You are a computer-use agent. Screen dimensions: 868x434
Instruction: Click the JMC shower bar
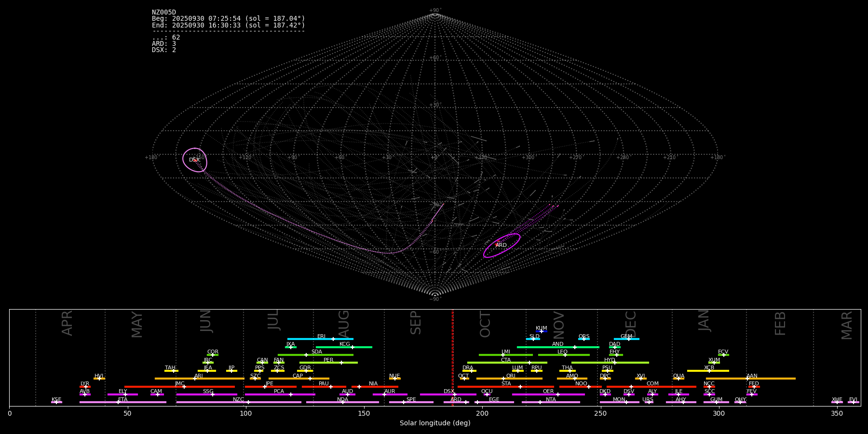pyautogui.click(x=179, y=386)
